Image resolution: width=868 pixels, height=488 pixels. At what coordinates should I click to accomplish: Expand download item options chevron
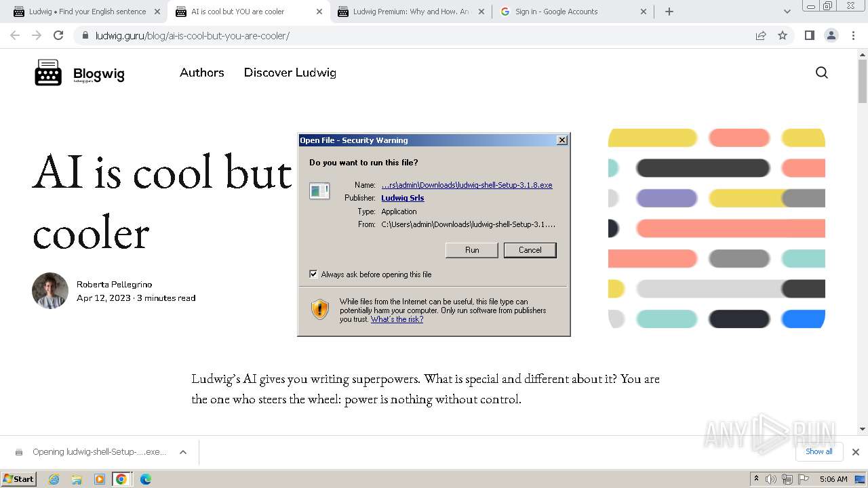(x=183, y=452)
